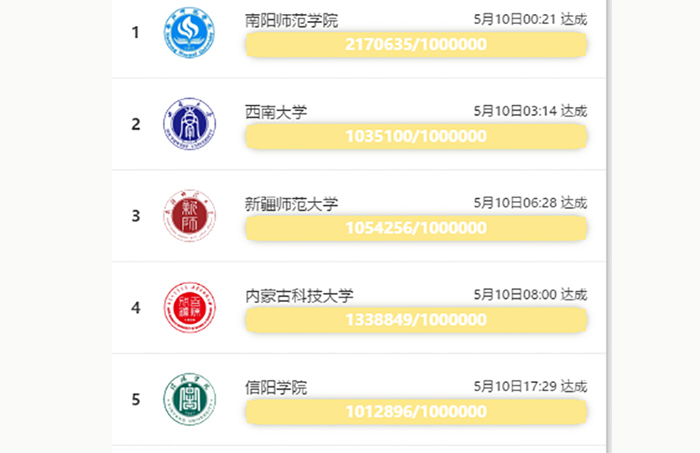This screenshot has height=453, width=700.
Task: Click rank number 3 in list
Action: pyautogui.click(x=135, y=216)
